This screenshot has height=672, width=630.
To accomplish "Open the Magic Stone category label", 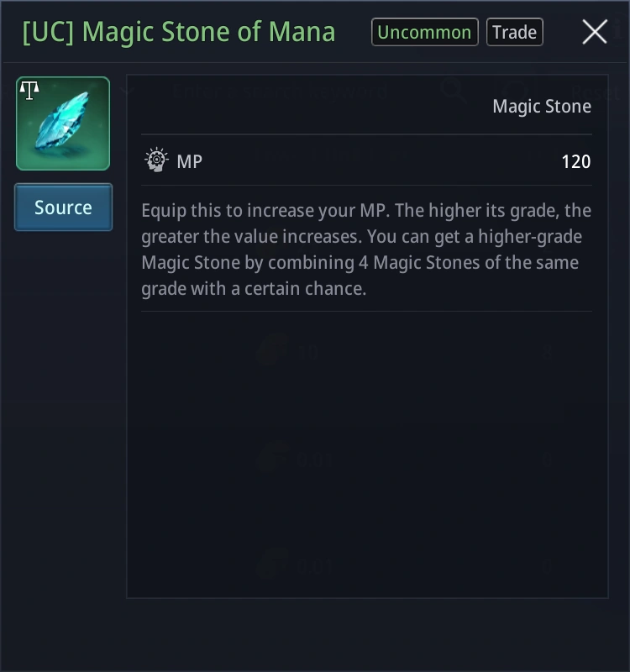I will click(x=542, y=107).
